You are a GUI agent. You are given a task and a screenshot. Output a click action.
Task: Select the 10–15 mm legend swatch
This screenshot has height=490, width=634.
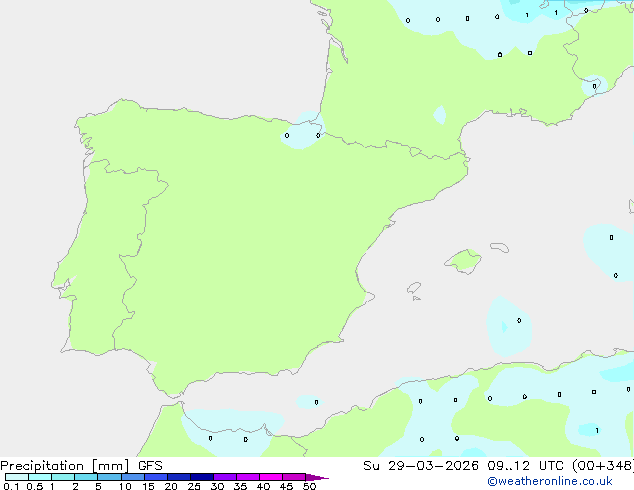pos(133,477)
